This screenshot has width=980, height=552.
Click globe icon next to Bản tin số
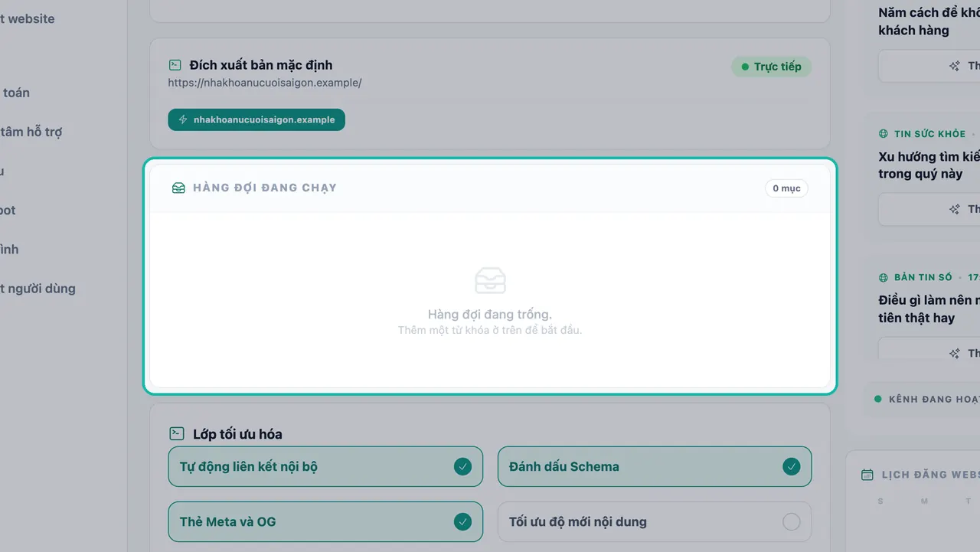coord(884,277)
